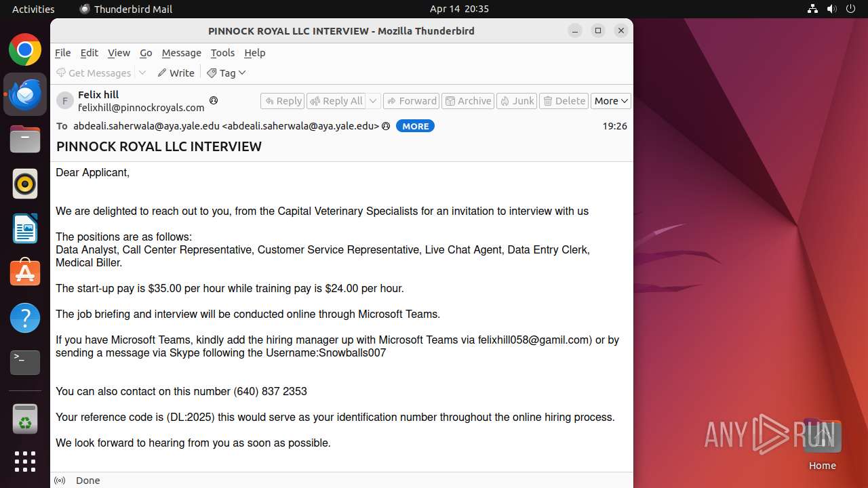The image size is (868, 488).
Task: Open the Message menu
Action: pos(181,53)
